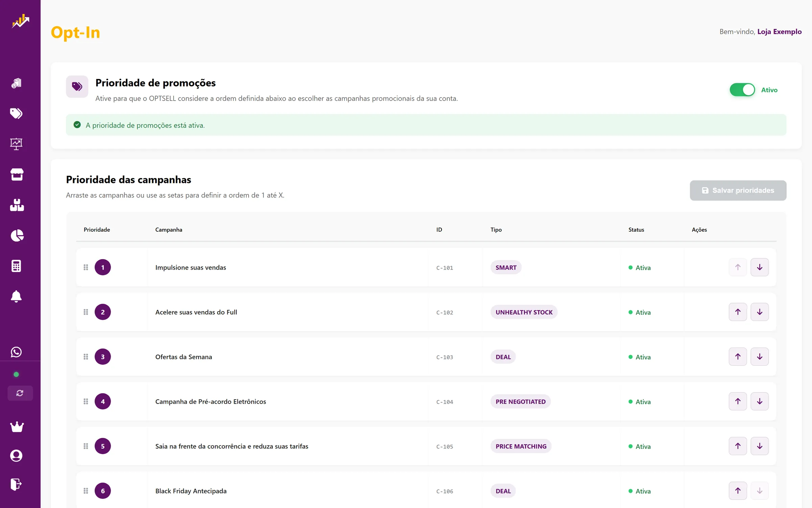Screen dimensions: 812x508
Task: Open the store icon in sidebar
Action: (x=17, y=174)
